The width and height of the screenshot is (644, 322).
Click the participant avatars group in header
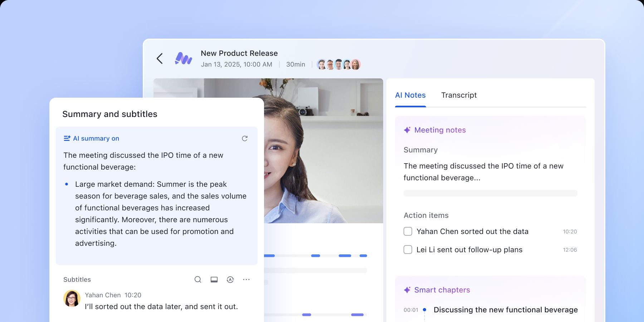pyautogui.click(x=338, y=64)
